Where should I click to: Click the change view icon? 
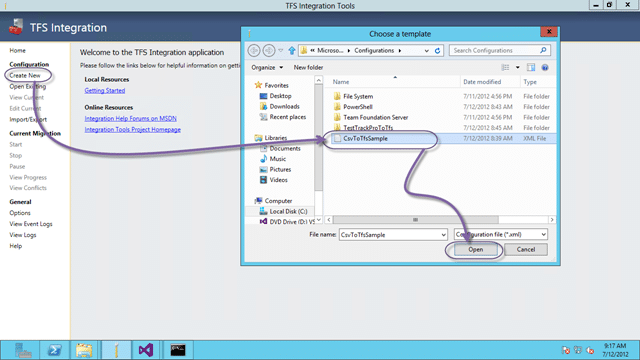tap(505, 67)
